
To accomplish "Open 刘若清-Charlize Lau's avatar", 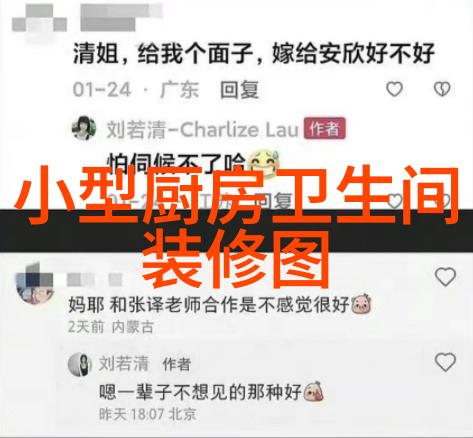I will pyautogui.click(x=84, y=128).
